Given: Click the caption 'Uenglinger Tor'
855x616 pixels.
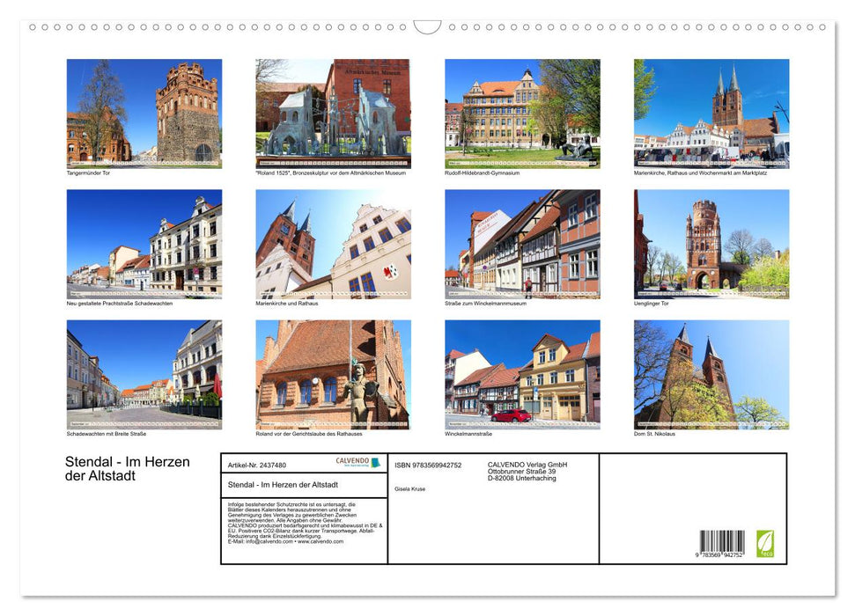Looking at the screenshot, I should tap(651, 303).
